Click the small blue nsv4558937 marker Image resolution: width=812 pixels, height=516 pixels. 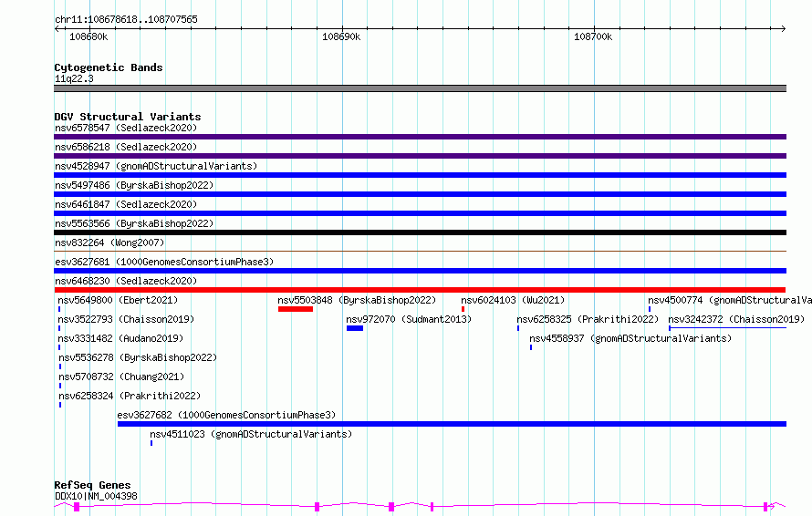click(531, 347)
